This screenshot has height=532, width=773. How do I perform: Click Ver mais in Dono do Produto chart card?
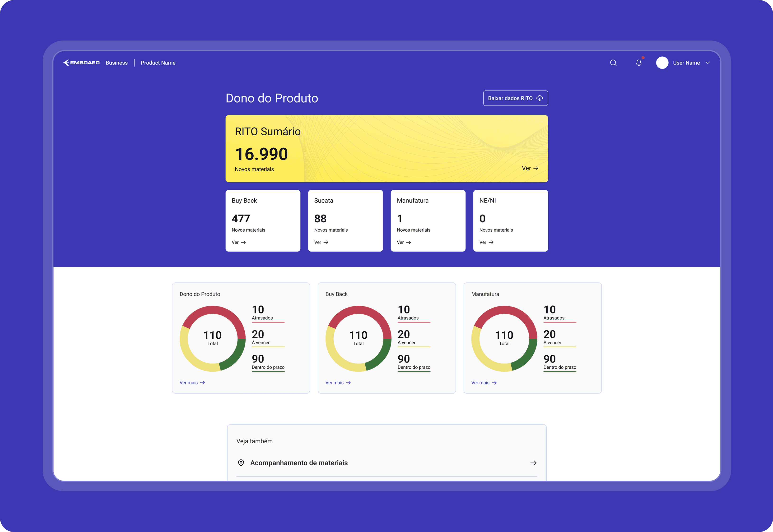(192, 383)
